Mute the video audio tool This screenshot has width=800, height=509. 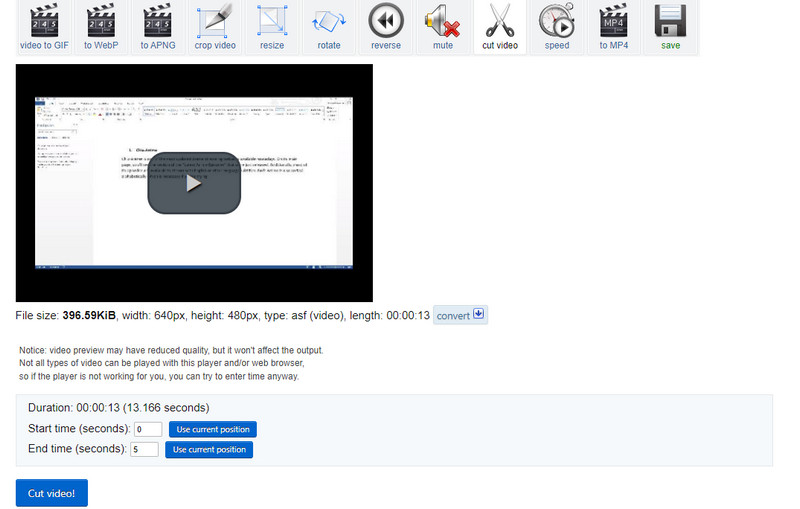[x=443, y=27]
